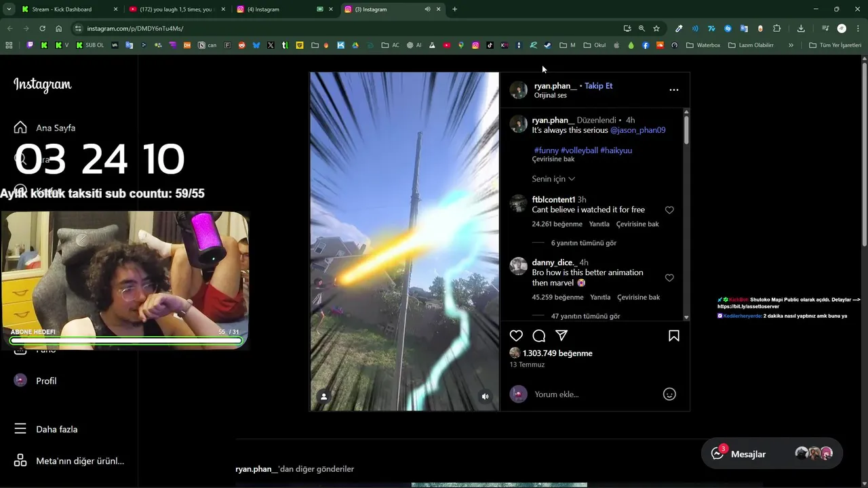868x488 pixels.
Task: Click the page's vertical scrollbar thumb
Action: [865, 154]
